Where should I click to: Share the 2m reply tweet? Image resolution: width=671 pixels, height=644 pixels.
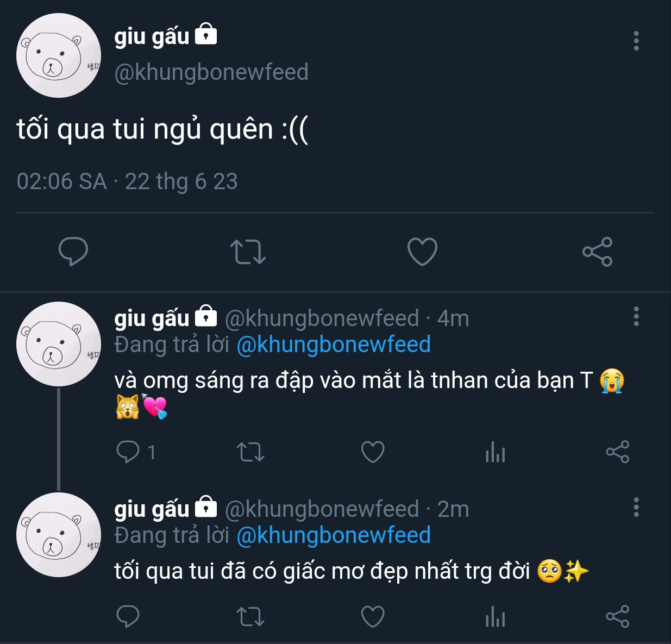618,616
